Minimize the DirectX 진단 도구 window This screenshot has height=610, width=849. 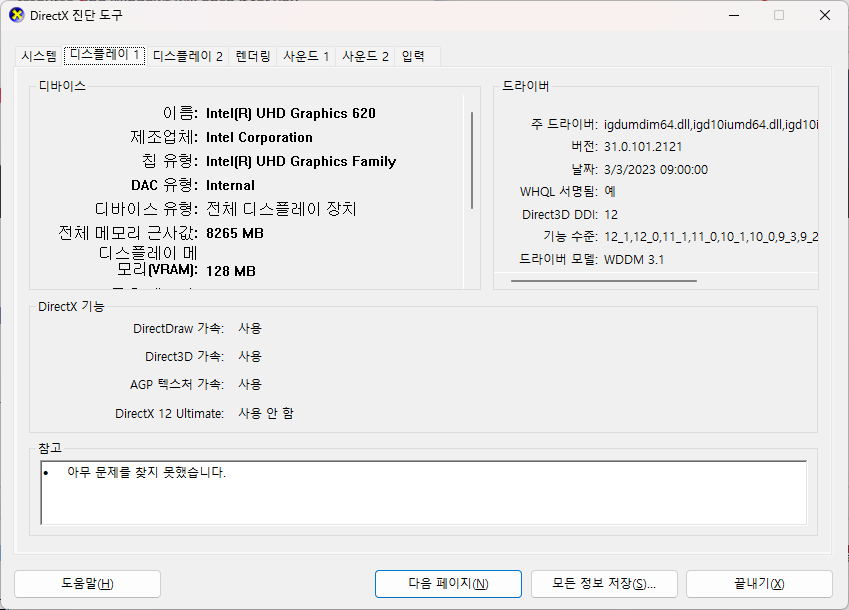click(x=734, y=15)
